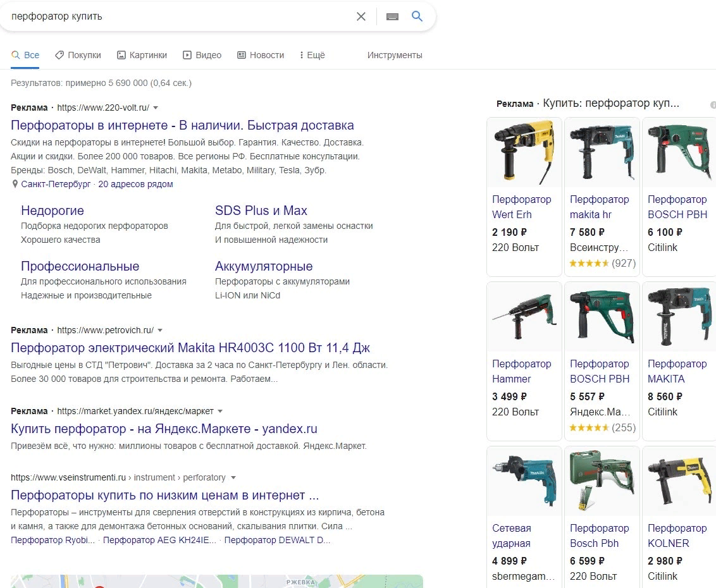Click location pin icon near Санкт-Петербург

pyautogui.click(x=15, y=184)
